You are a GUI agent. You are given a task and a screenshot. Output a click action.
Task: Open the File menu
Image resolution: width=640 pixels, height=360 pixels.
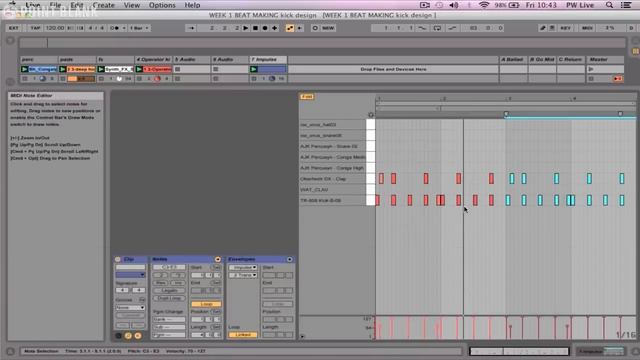(55, 5)
